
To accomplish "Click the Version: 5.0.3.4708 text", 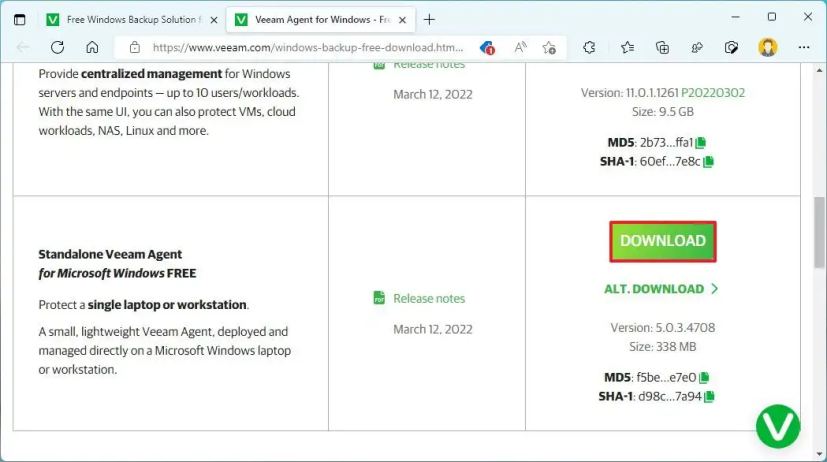I will (x=663, y=328).
